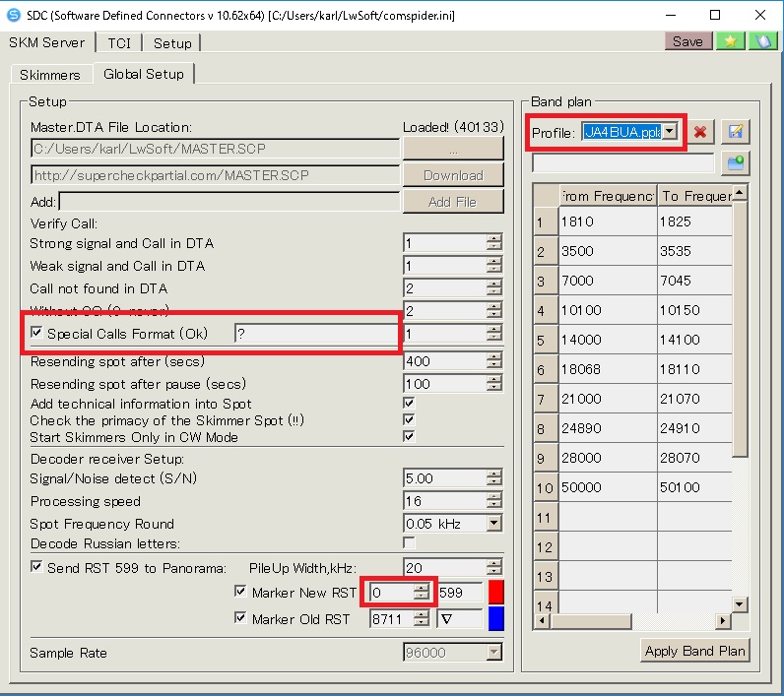Viewport: 784px width, 696px height.
Task: Click To Frequency column header
Action: coord(694,195)
